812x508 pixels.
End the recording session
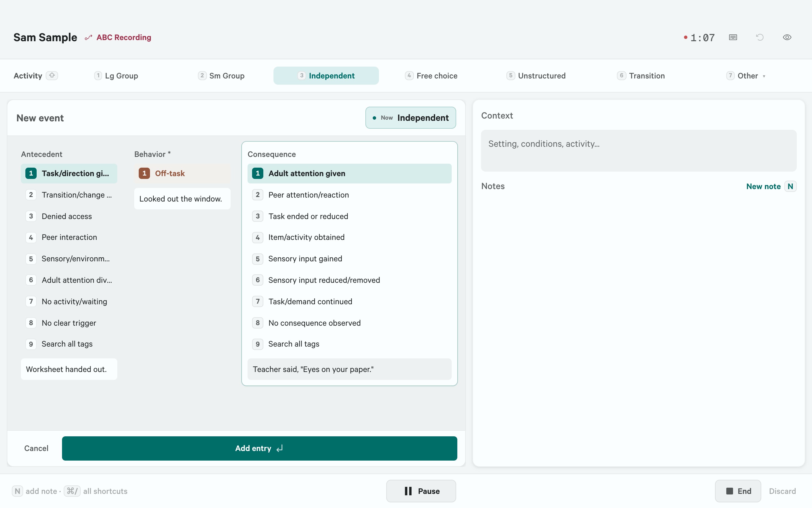tap(738, 491)
